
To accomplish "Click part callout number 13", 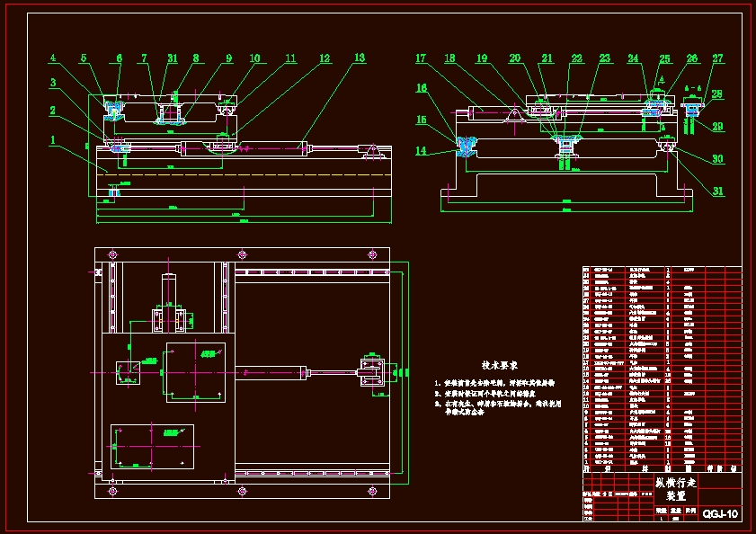I will point(360,58).
